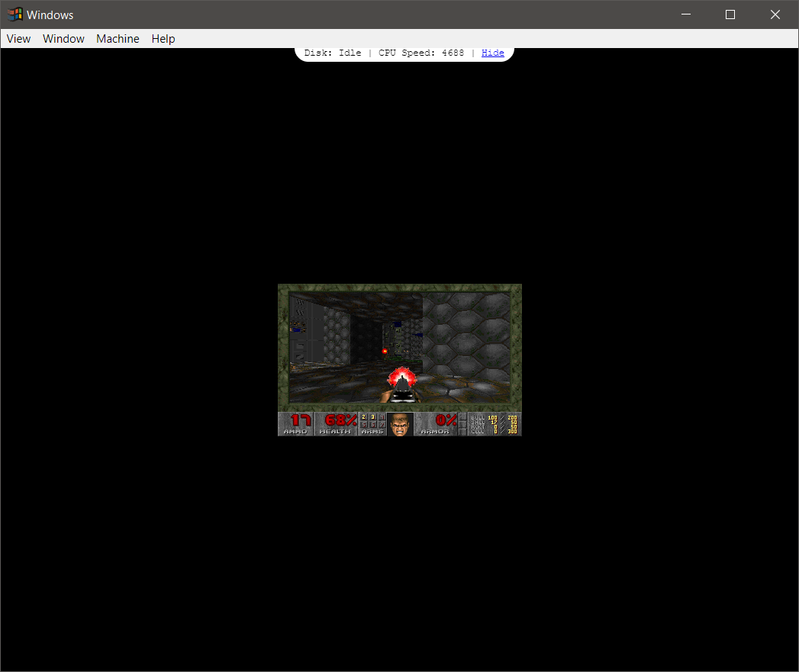Click the ARMS weapon slot number 2

[x=364, y=417]
